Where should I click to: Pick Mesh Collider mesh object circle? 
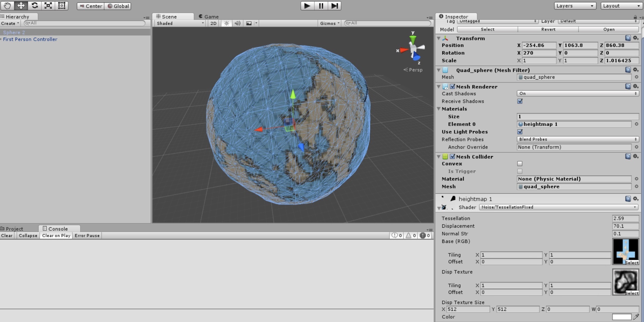(x=637, y=186)
